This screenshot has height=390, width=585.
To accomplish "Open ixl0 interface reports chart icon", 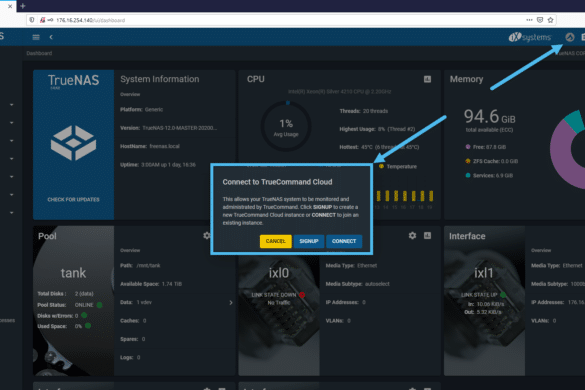I will (427, 235).
